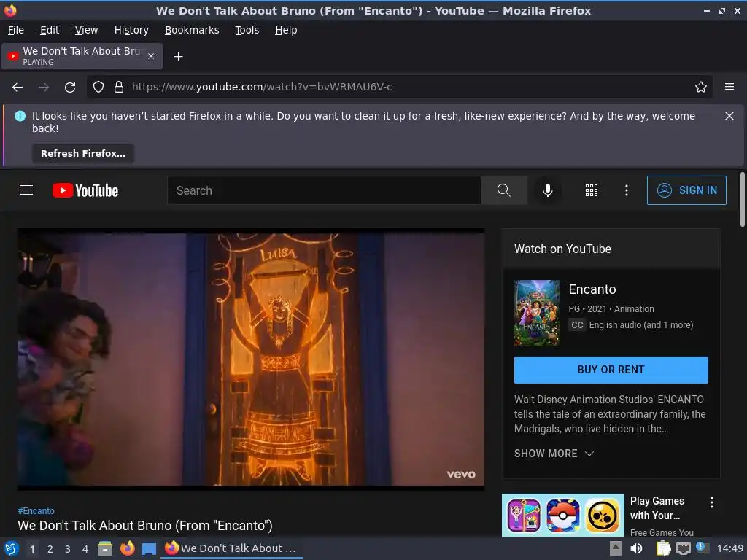Click the Refresh Firefox button
Image resolution: width=747 pixels, height=560 pixels.
click(83, 154)
